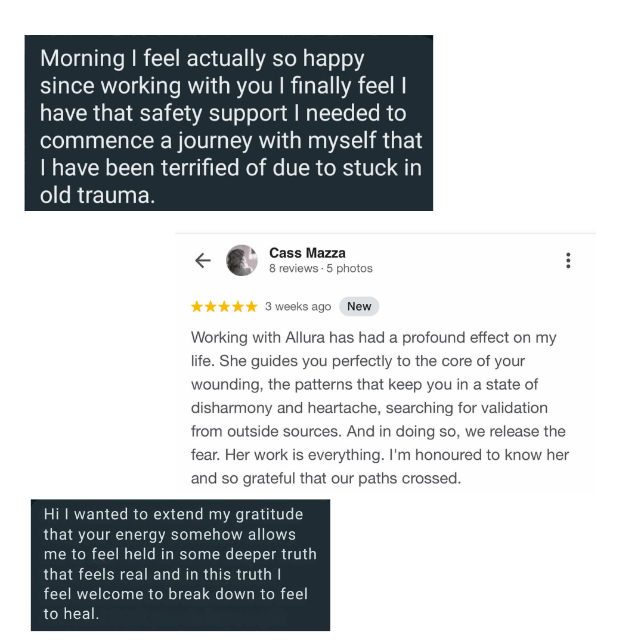Viewport: 644px width, 644px height.
Task: Click the third gold star
Action: click(224, 306)
